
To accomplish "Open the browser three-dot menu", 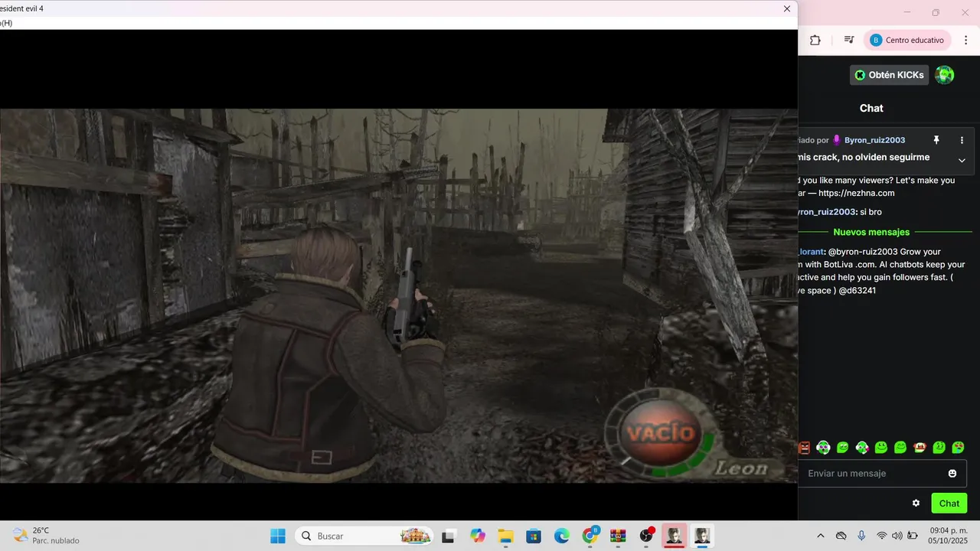I will (965, 40).
